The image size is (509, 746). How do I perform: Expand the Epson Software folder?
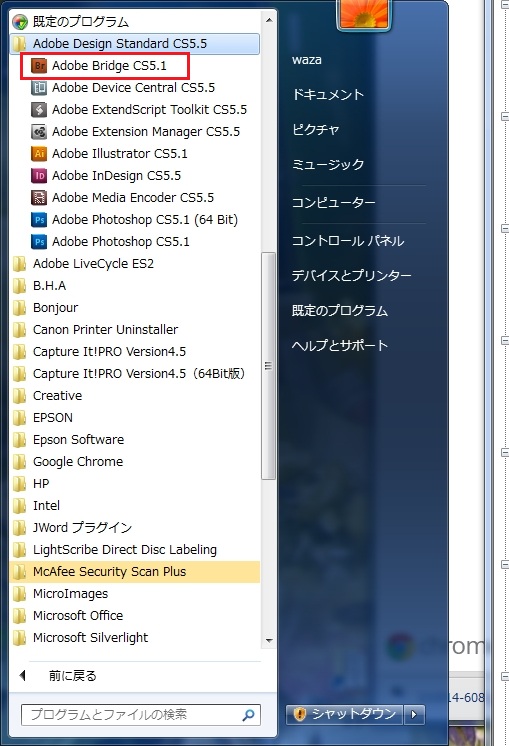coord(135,439)
